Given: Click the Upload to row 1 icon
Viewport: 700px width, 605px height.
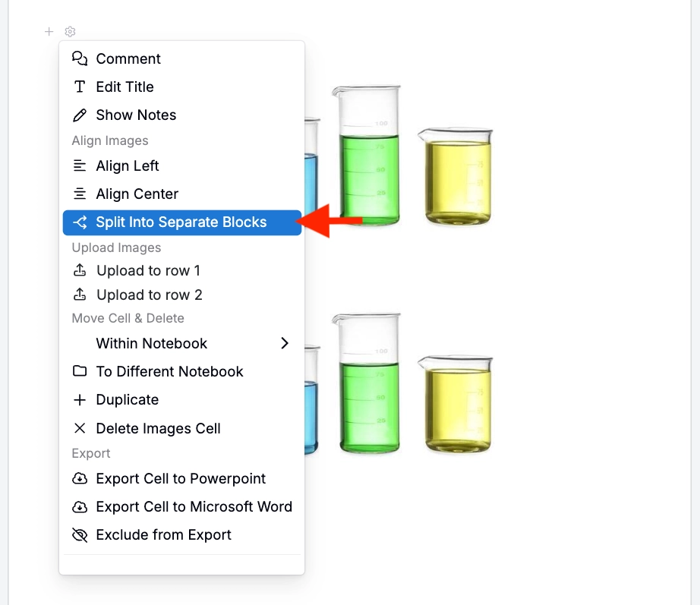Looking at the screenshot, I should (x=80, y=270).
